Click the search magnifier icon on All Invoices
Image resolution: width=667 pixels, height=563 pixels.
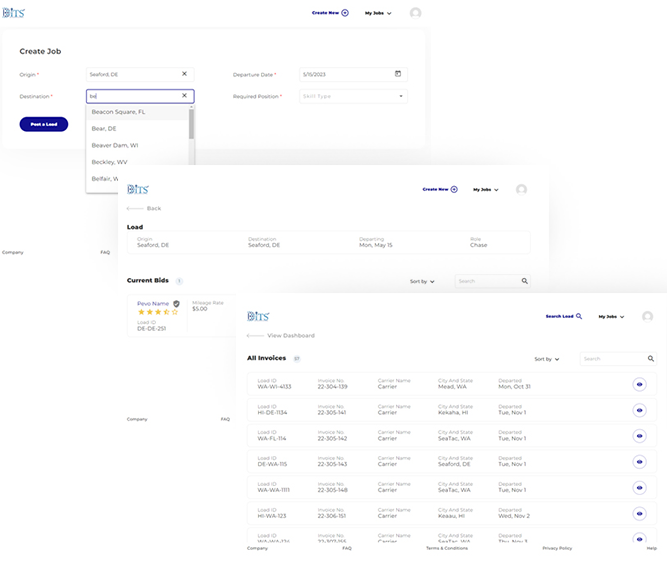pyautogui.click(x=650, y=358)
